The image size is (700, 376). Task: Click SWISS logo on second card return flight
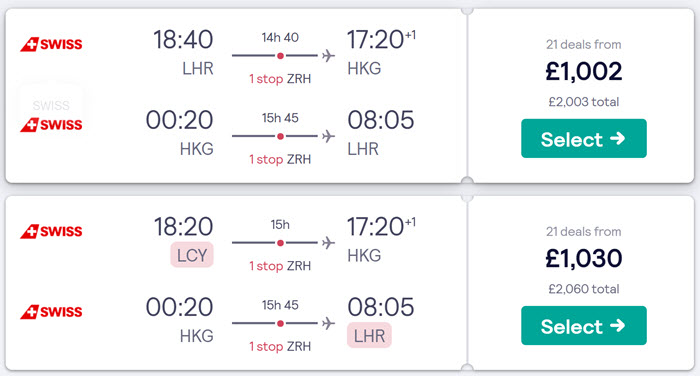pyautogui.click(x=51, y=312)
